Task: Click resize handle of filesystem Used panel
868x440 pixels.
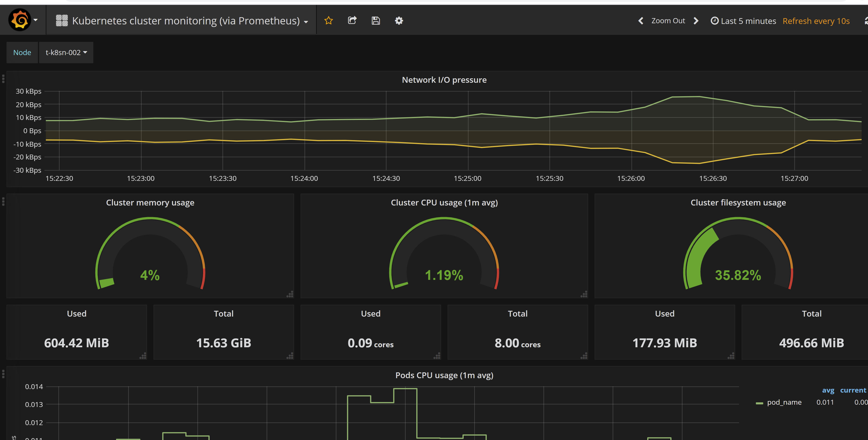Action: point(731,355)
